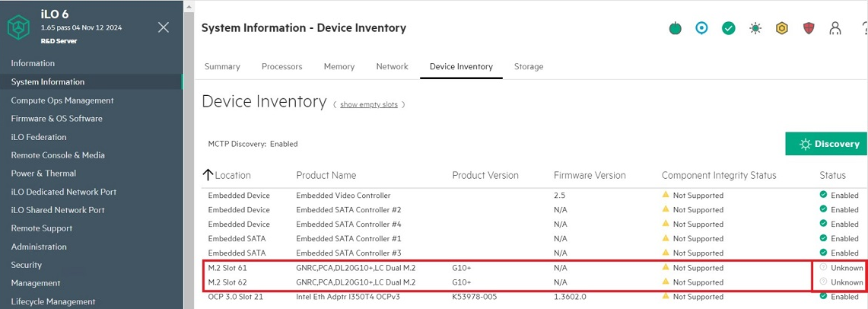Sort the table by Location column arrow
The height and width of the screenshot is (309, 868).
(208, 175)
